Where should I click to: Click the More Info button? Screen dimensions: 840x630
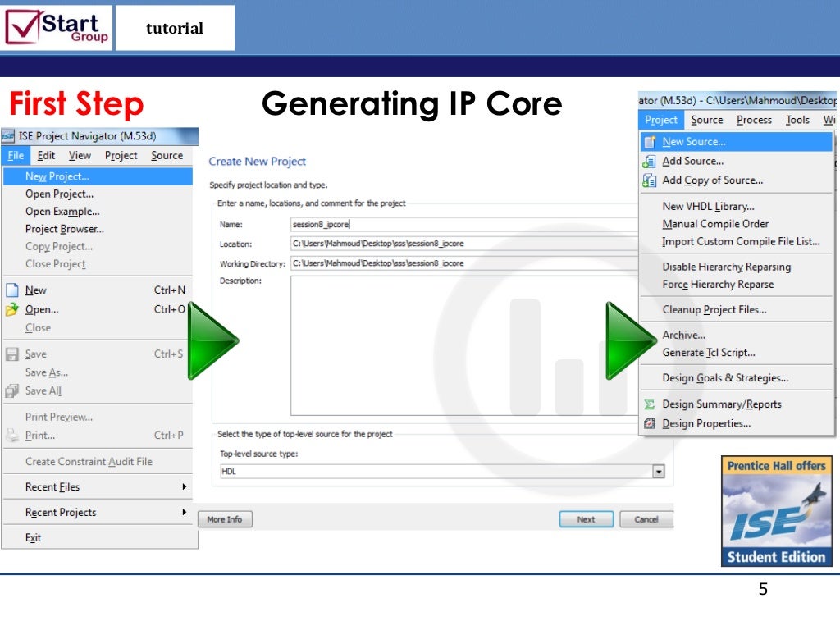tap(225, 519)
